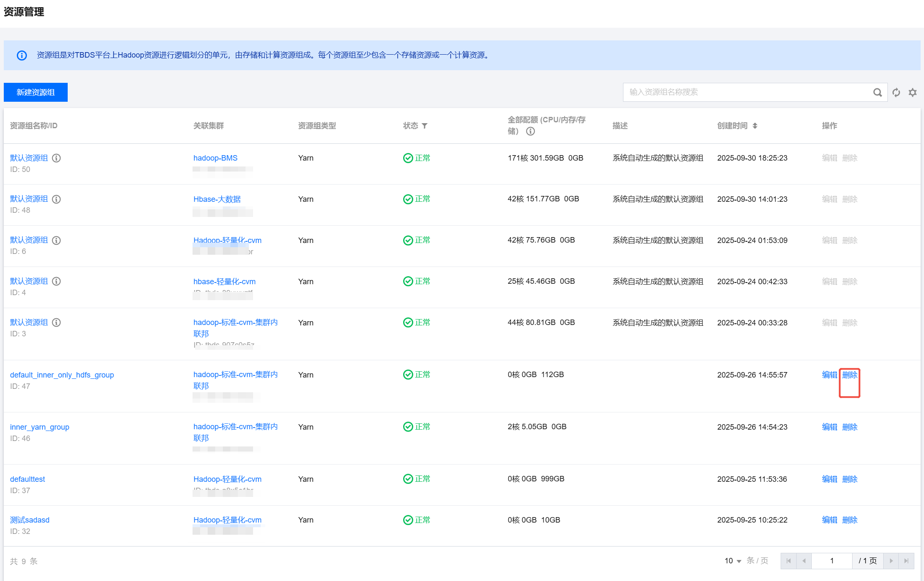
Task: Click the page number input field
Action: point(832,561)
